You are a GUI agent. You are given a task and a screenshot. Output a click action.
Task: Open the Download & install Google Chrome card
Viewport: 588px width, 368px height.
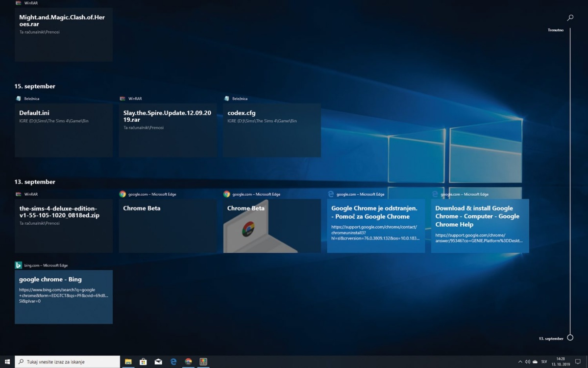[480, 226]
